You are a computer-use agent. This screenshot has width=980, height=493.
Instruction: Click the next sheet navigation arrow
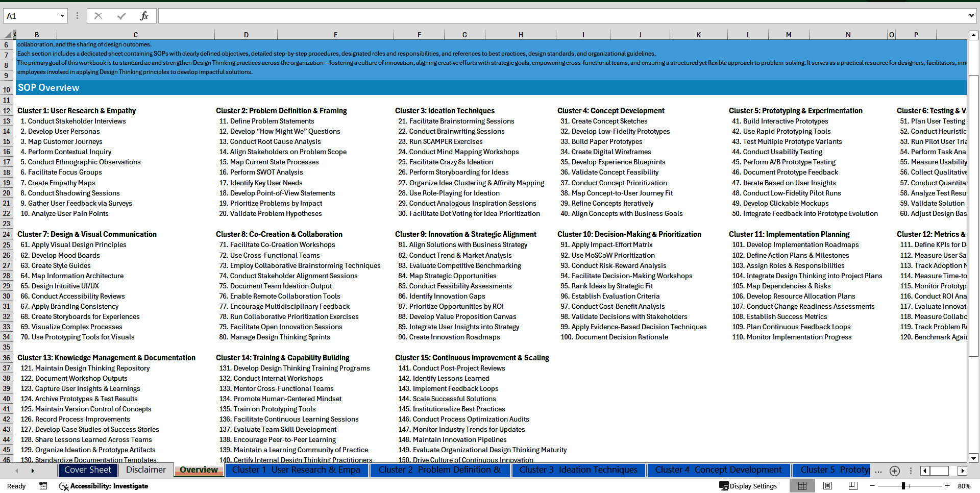33,471
